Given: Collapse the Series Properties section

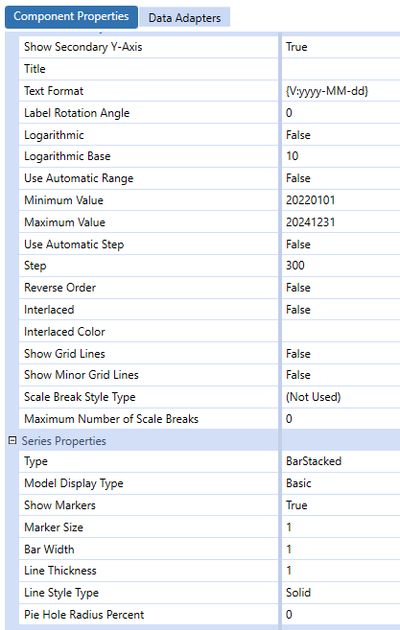Looking at the screenshot, I should (x=12, y=441).
